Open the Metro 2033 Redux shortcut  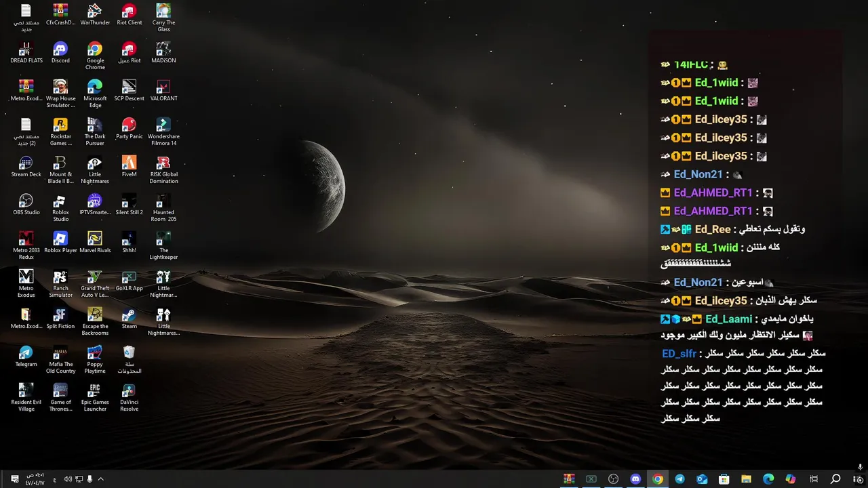pyautogui.click(x=26, y=246)
